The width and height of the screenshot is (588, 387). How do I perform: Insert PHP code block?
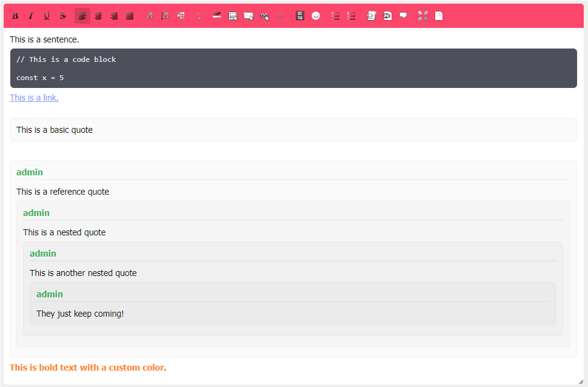pyautogui.click(x=387, y=16)
